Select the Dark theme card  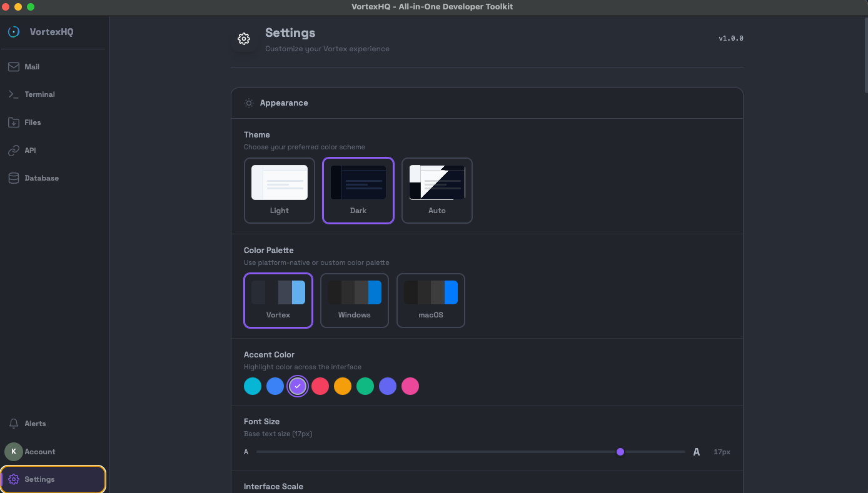click(358, 191)
